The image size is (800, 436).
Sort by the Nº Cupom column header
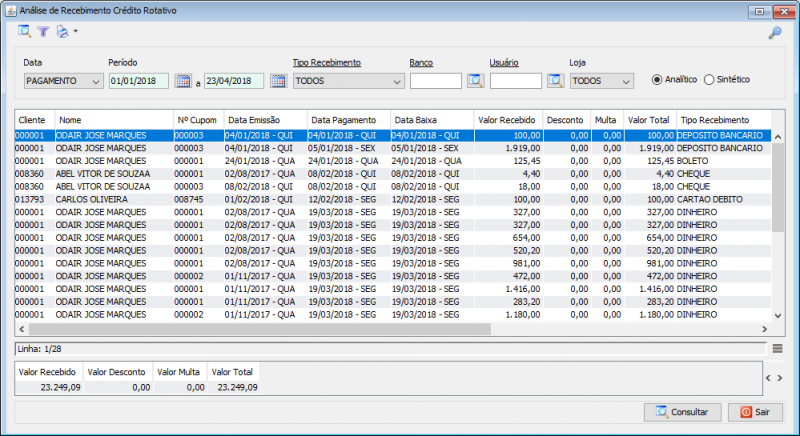[199, 120]
